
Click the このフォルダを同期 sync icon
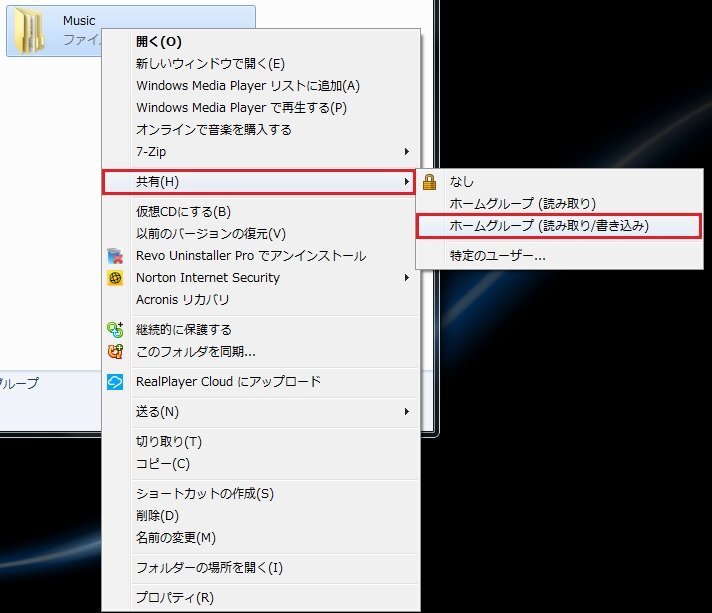point(115,351)
